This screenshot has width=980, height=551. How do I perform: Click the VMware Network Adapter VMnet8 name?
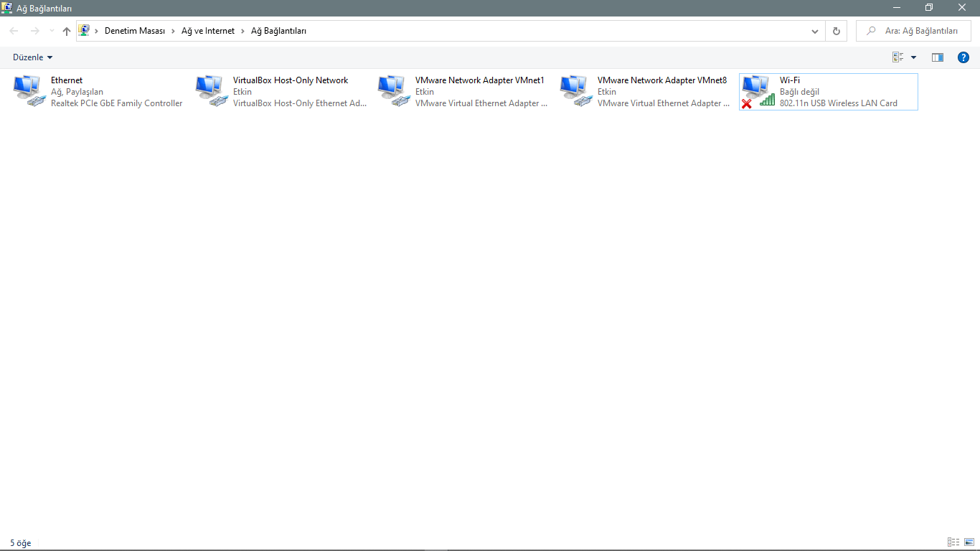pos(662,80)
